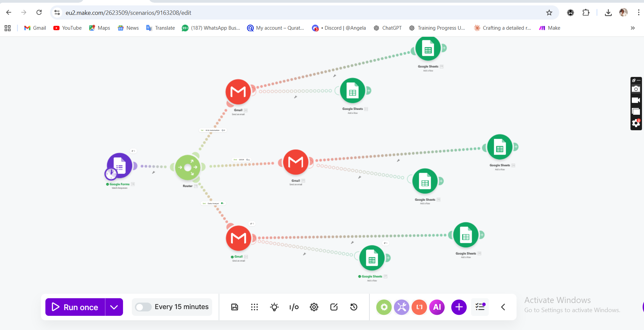Screen dimensions: 644x330
Task: Click the clock schedule badge on Google Forms
Action: [x=111, y=174]
